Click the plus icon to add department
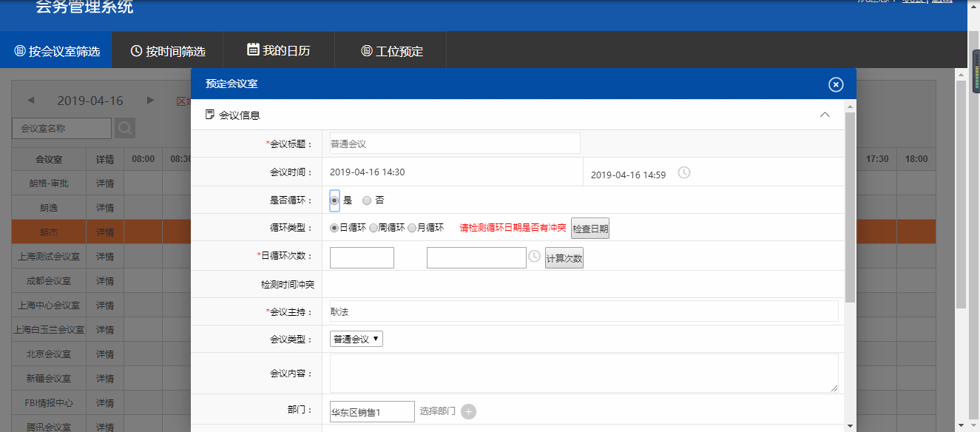 click(x=468, y=411)
